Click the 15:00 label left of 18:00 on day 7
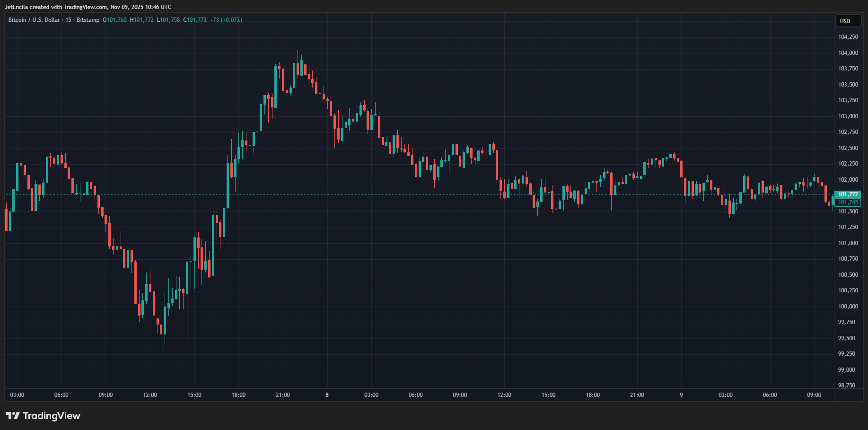The image size is (868, 430). (194, 395)
